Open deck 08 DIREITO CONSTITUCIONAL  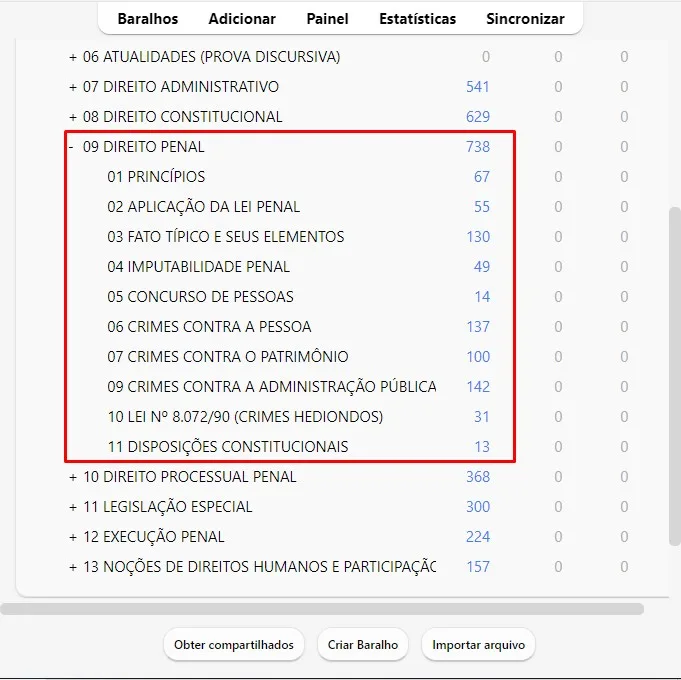(x=182, y=117)
